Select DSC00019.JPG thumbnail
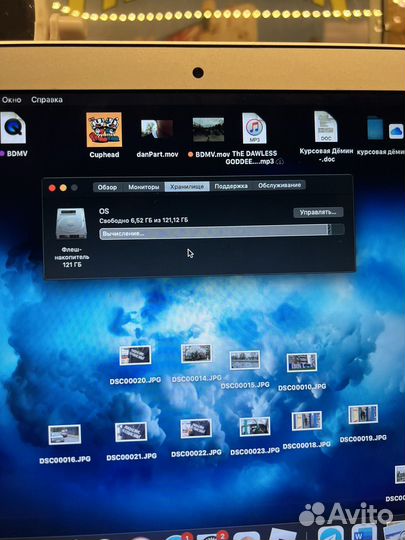The image size is (405, 540). (363, 414)
